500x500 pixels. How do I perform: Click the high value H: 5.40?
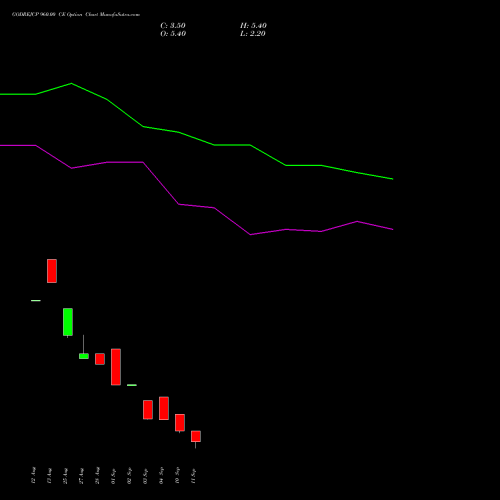(x=253, y=26)
